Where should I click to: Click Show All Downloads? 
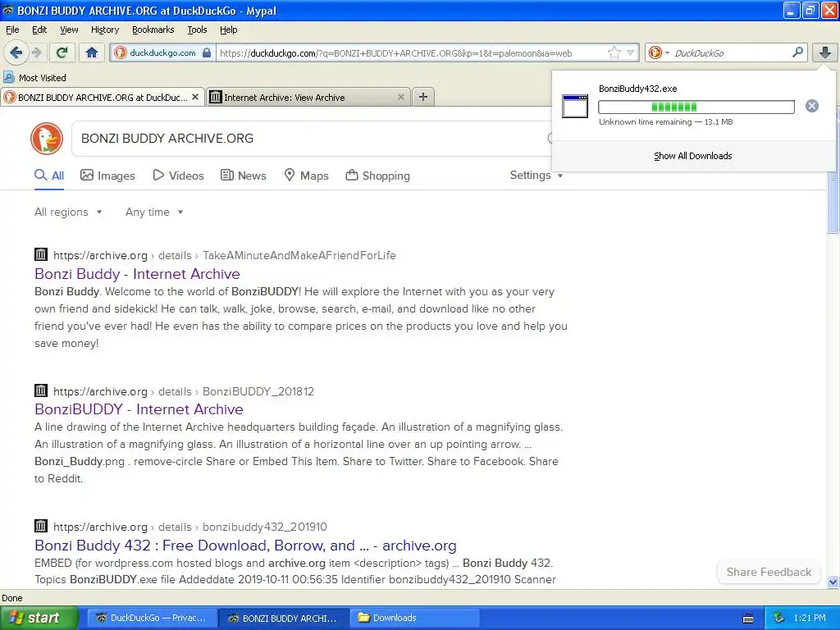click(x=692, y=156)
